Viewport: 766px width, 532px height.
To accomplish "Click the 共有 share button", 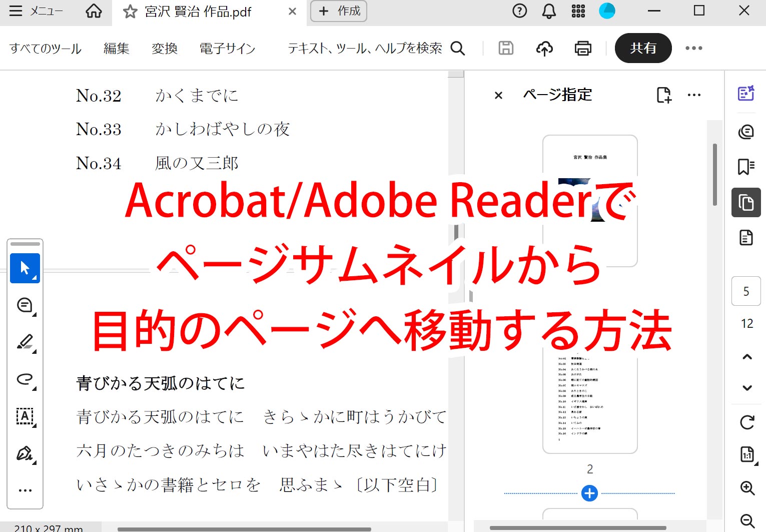I will point(643,48).
